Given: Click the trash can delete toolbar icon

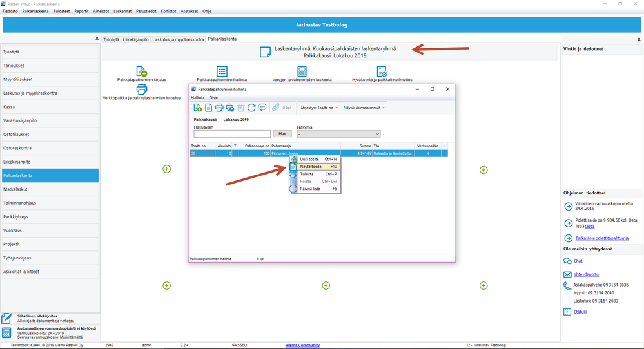Looking at the screenshot, I should point(240,108).
